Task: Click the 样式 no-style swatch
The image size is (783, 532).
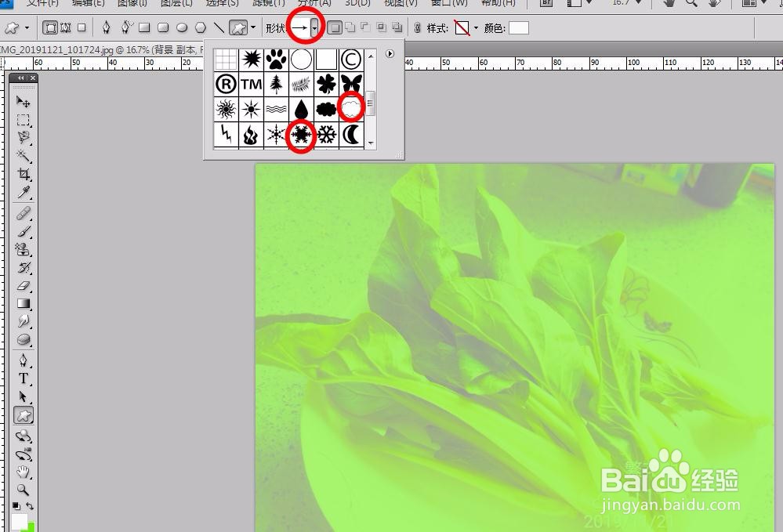Action: pos(462,28)
